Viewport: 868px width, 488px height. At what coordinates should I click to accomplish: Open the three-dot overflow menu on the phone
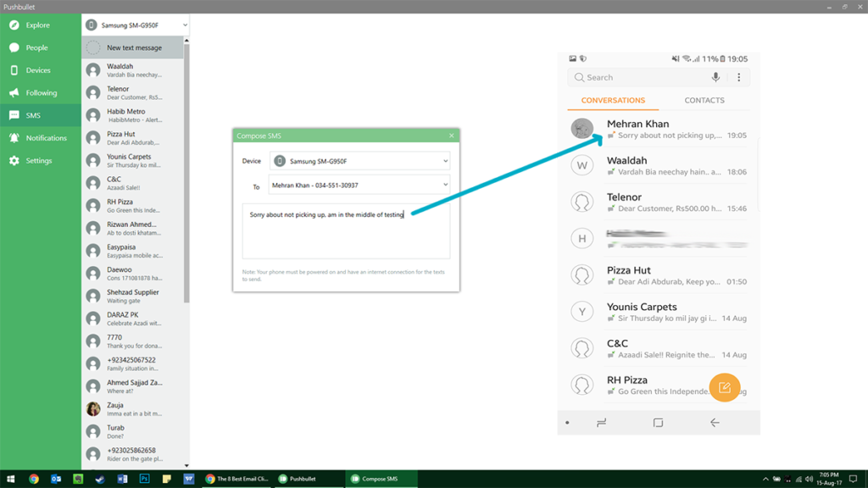(738, 77)
